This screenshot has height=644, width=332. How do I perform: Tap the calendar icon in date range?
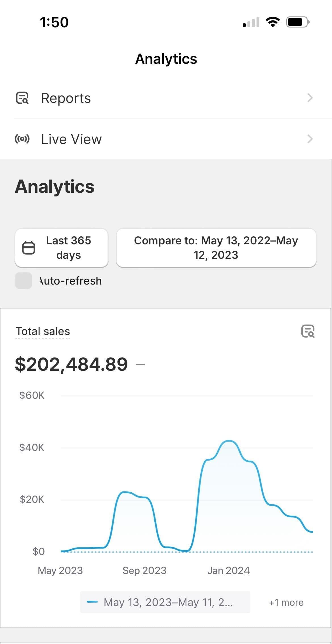tap(29, 248)
